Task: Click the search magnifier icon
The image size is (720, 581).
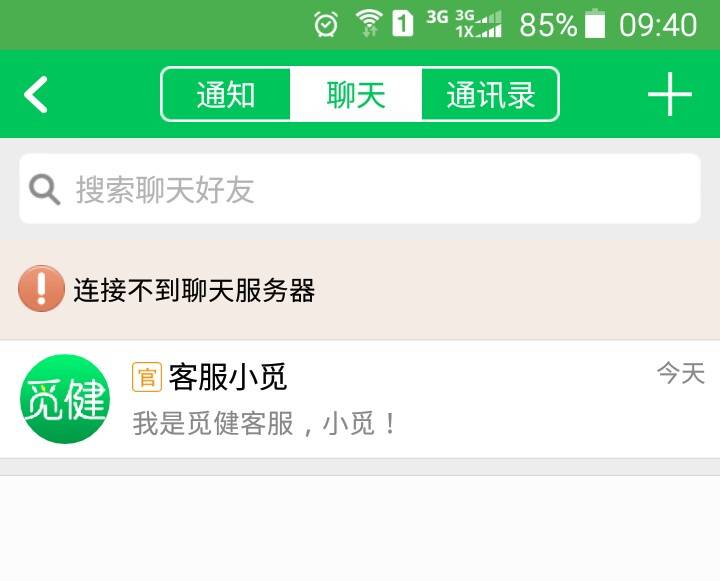Action: (45, 189)
